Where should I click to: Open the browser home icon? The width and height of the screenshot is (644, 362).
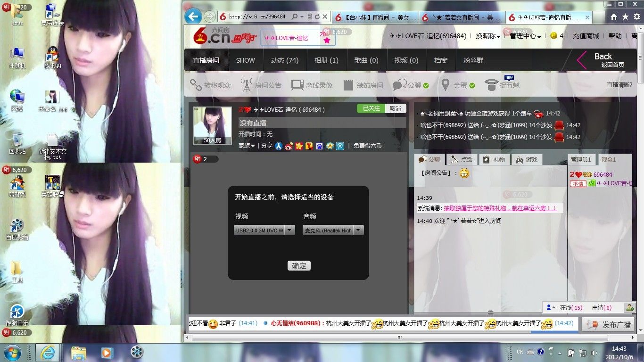pos(613,16)
